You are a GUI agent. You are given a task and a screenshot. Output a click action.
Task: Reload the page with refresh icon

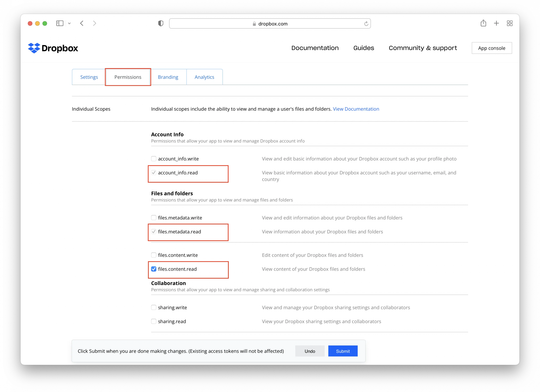(x=366, y=24)
